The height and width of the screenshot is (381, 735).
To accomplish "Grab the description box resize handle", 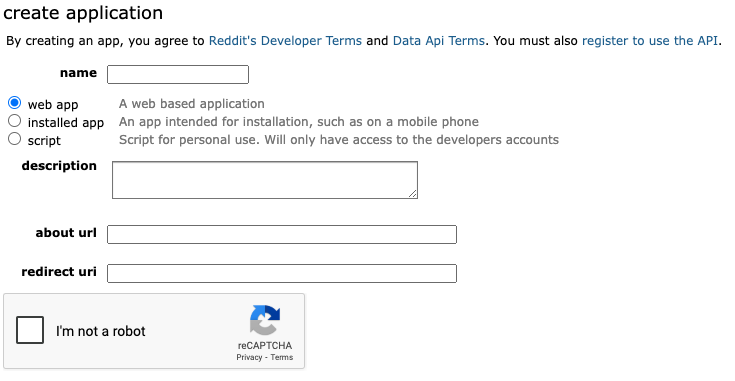I will point(412,194).
